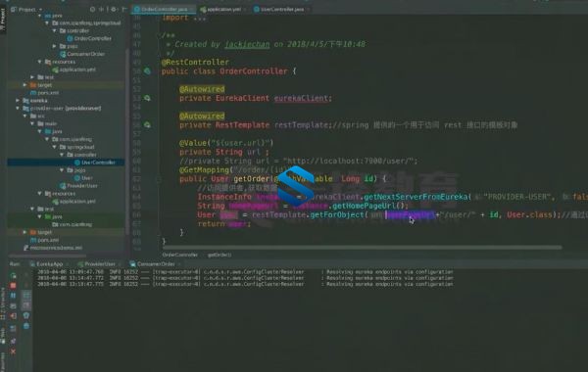Collapse com.qianfeng.springcloud package arrow

(47, 23)
